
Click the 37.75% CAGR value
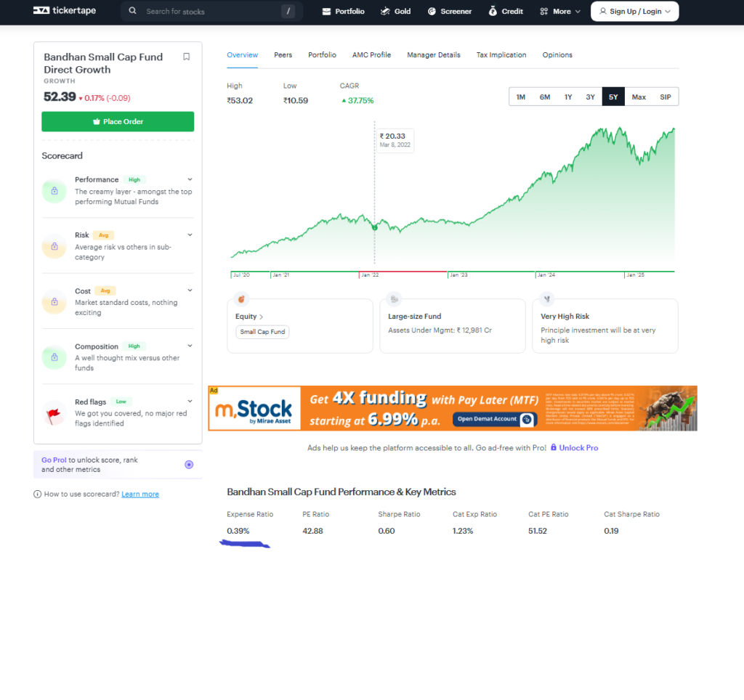pos(357,100)
